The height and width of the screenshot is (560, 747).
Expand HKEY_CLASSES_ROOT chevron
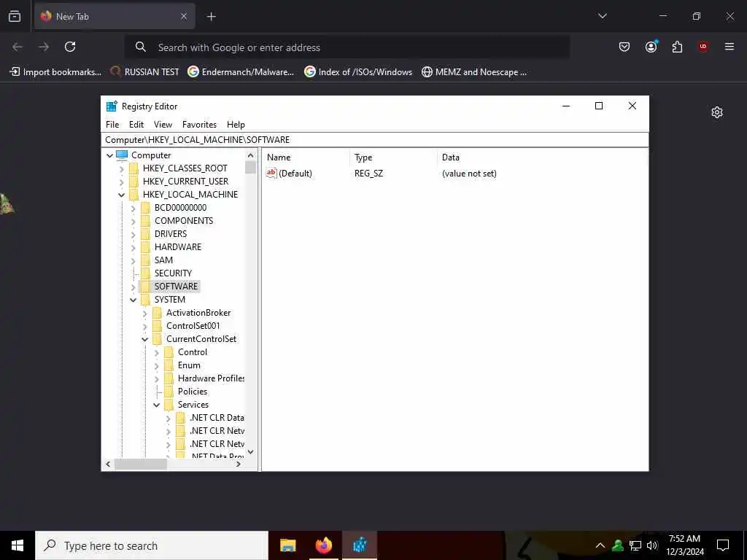tap(122, 168)
